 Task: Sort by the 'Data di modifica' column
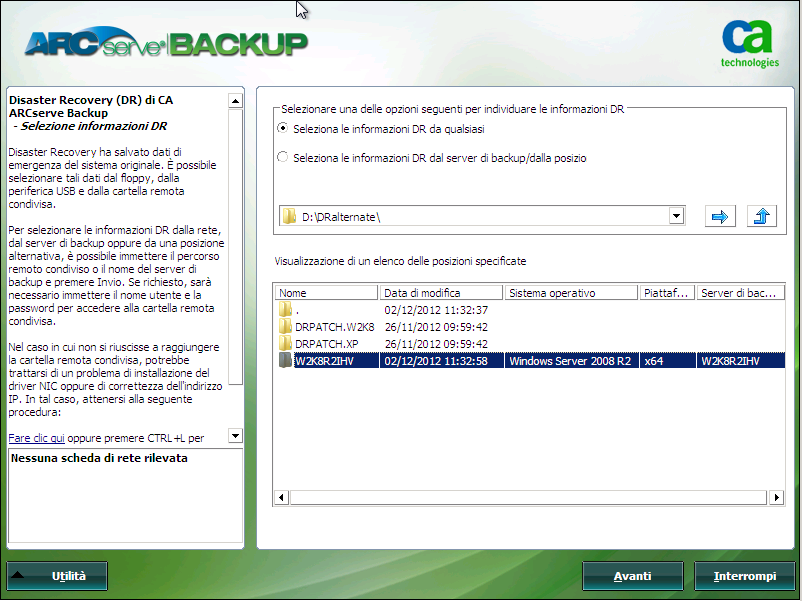coord(441,293)
